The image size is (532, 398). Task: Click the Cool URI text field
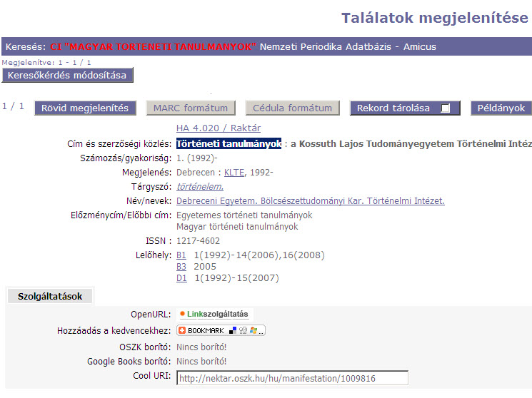point(292,378)
